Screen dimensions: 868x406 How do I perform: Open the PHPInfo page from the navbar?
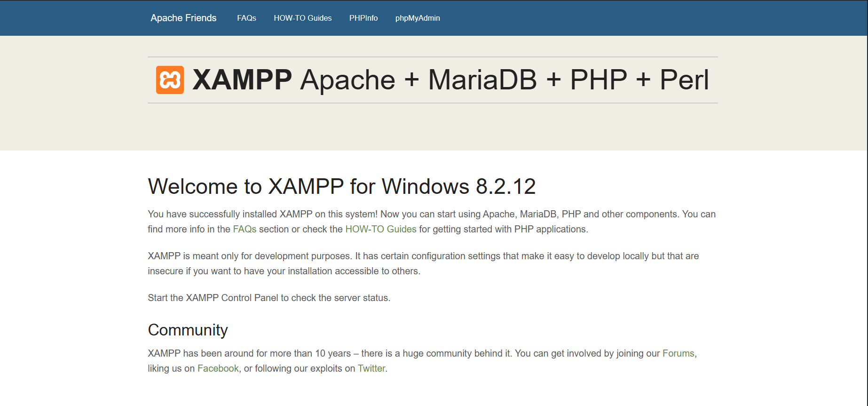pos(363,18)
